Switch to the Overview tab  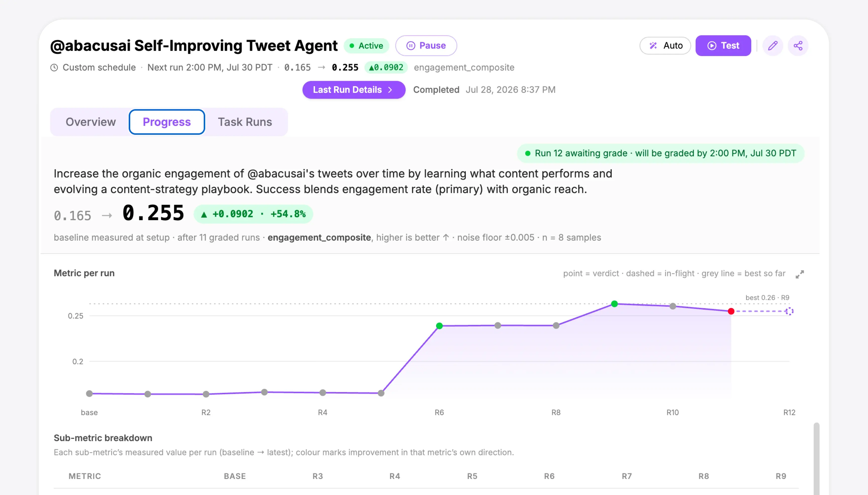tap(90, 122)
